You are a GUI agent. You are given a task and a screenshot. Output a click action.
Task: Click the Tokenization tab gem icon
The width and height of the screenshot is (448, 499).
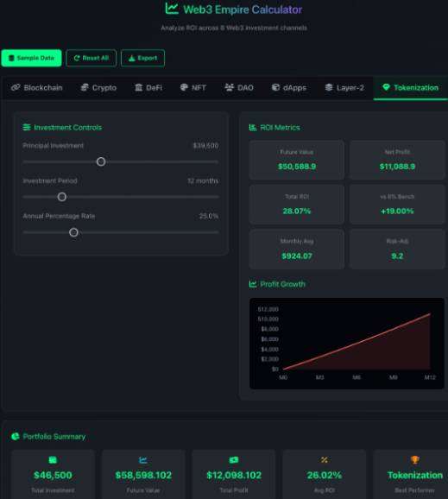(x=386, y=87)
